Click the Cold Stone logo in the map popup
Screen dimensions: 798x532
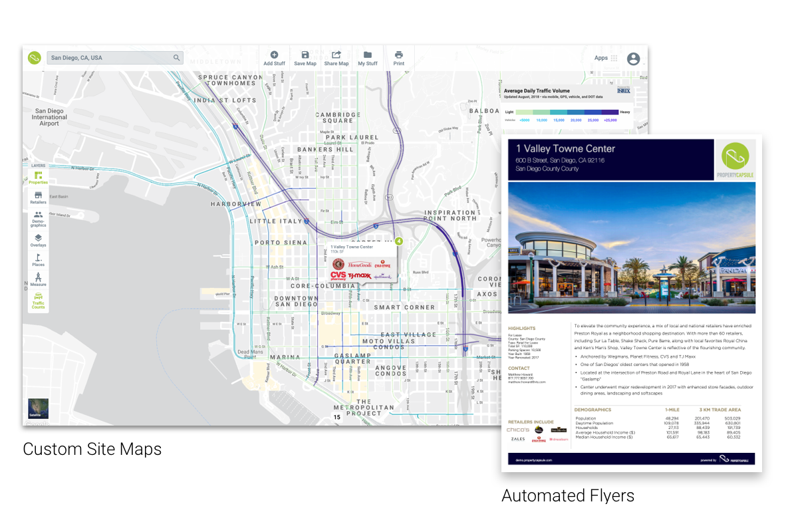[382, 264]
